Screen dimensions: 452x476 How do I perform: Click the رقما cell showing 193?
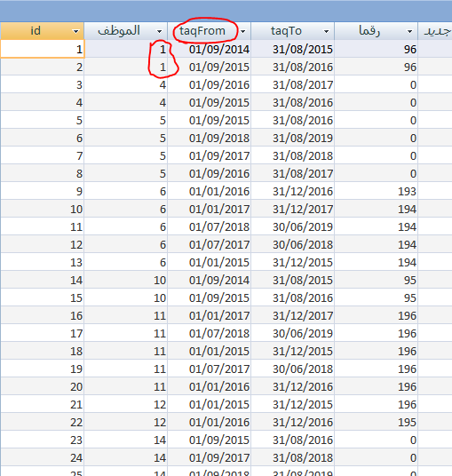377,191
